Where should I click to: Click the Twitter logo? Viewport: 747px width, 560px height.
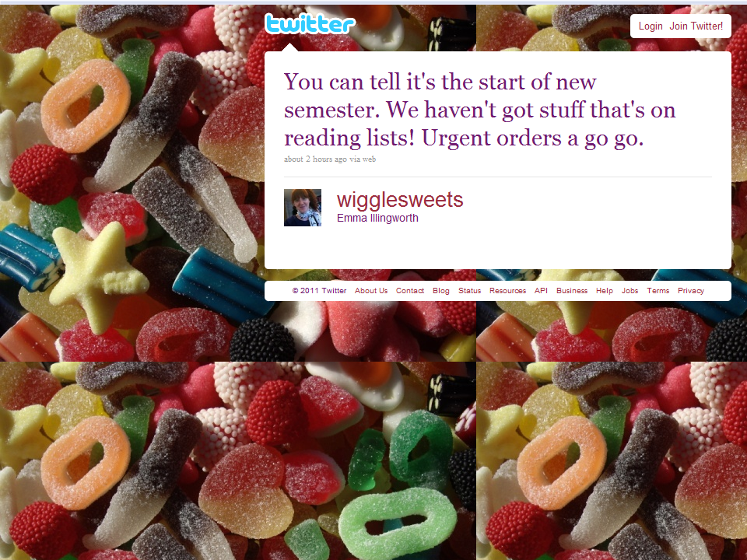point(310,24)
